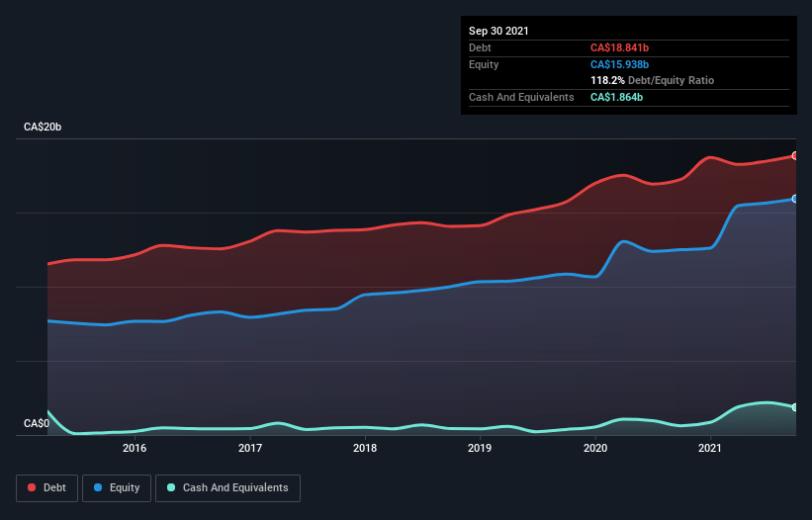Click the CA$18.841b debt value
Screen dimensions: 812x520
tap(619, 47)
